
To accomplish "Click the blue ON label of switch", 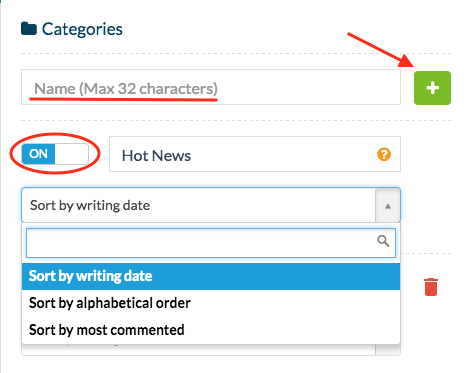I will pyautogui.click(x=38, y=154).
